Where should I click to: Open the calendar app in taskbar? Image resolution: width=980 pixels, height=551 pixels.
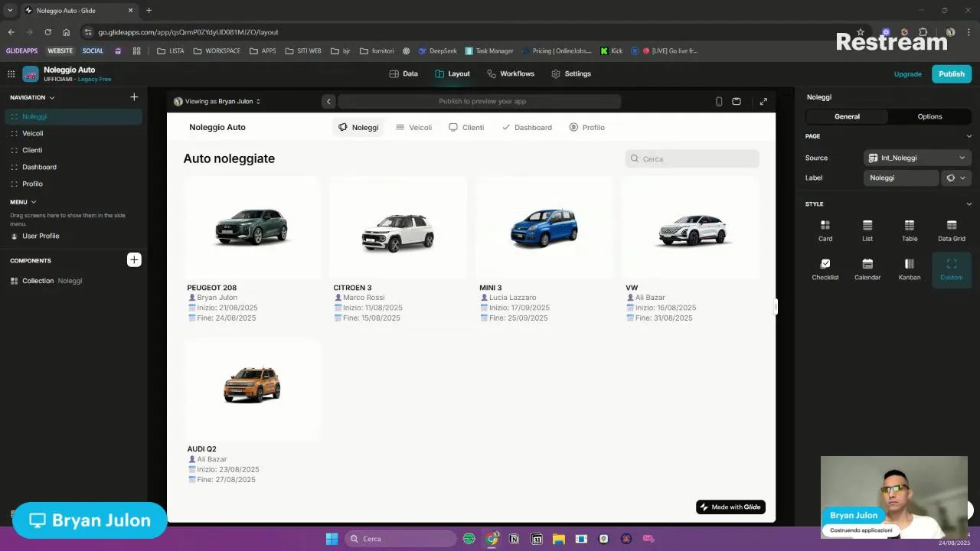coord(537,539)
